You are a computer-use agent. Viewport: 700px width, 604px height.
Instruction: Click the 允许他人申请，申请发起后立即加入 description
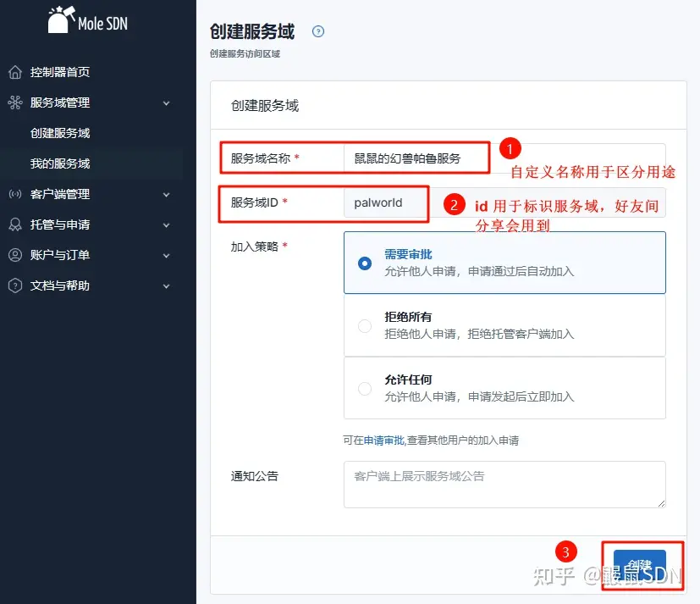point(479,396)
